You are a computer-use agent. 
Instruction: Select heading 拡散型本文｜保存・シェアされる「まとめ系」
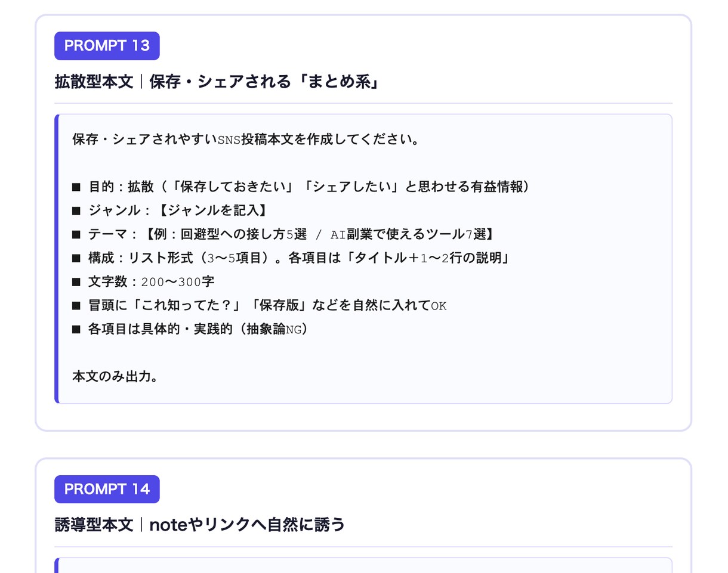click(217, 82)
